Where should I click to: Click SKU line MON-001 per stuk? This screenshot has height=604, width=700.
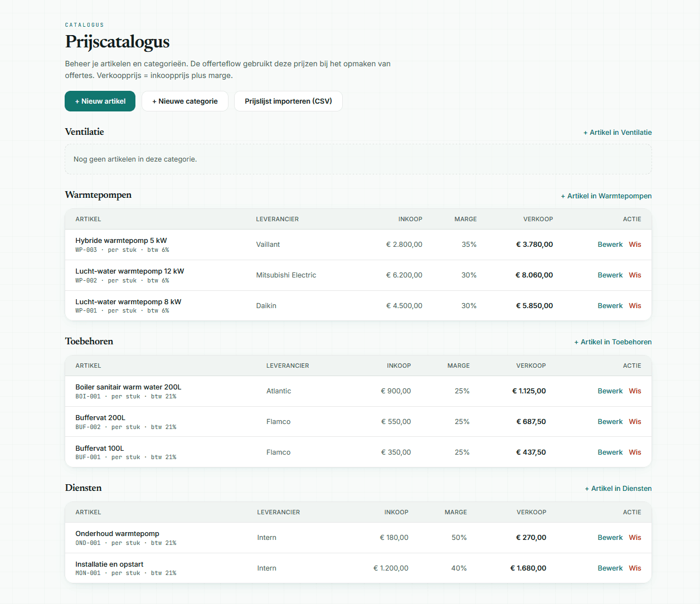click(126, 573)
